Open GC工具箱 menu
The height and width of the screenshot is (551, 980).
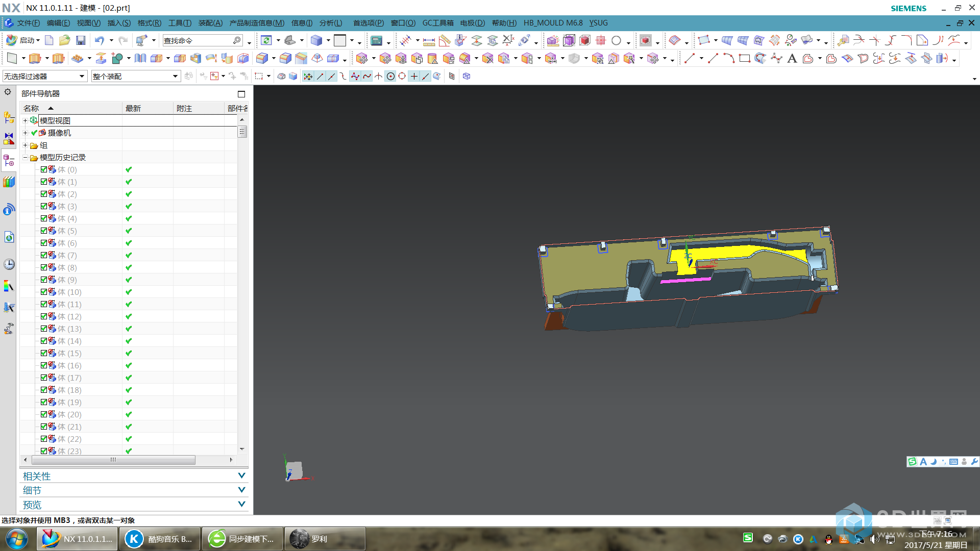tap(438, 23)
